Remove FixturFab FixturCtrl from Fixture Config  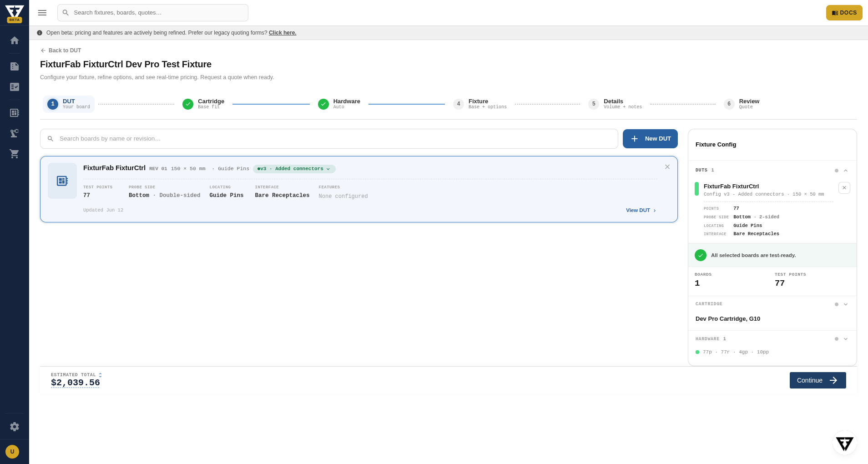click(x=844, y=188)
